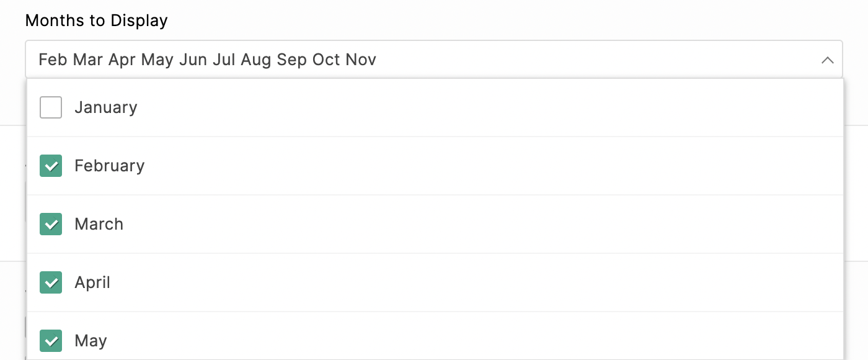The width and height of the screenshot is (868, 360).
Task: Click the selected months summary text
Action: coord(207,59)
